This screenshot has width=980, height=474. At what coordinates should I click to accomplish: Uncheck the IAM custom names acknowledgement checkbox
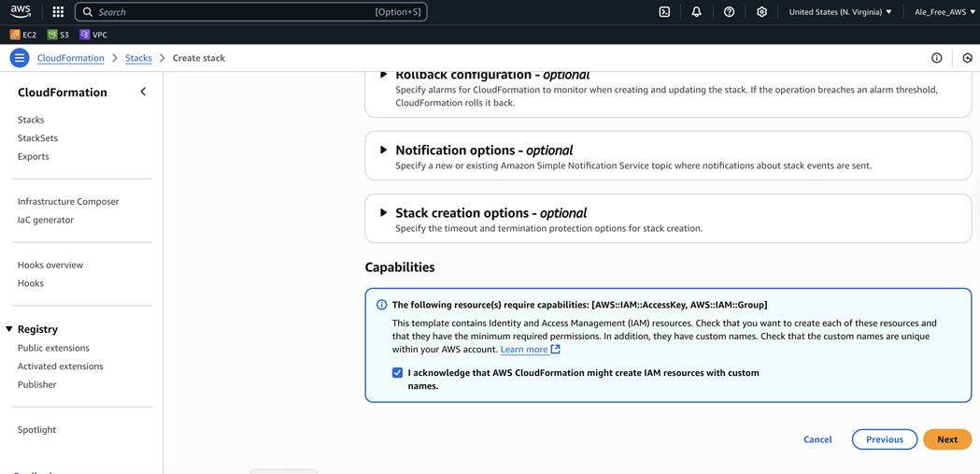tap(397, 373)
